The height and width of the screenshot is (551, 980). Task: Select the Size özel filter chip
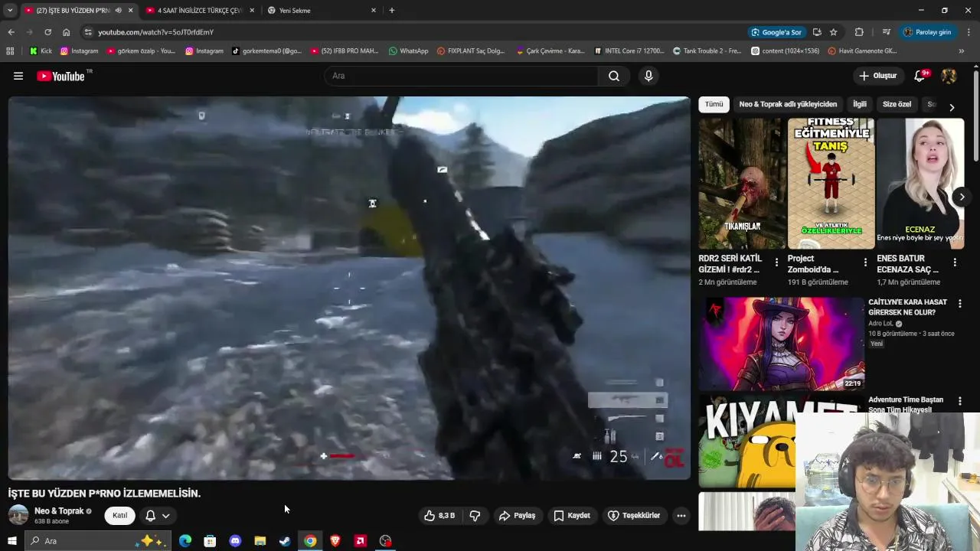(x=897, y=104)
